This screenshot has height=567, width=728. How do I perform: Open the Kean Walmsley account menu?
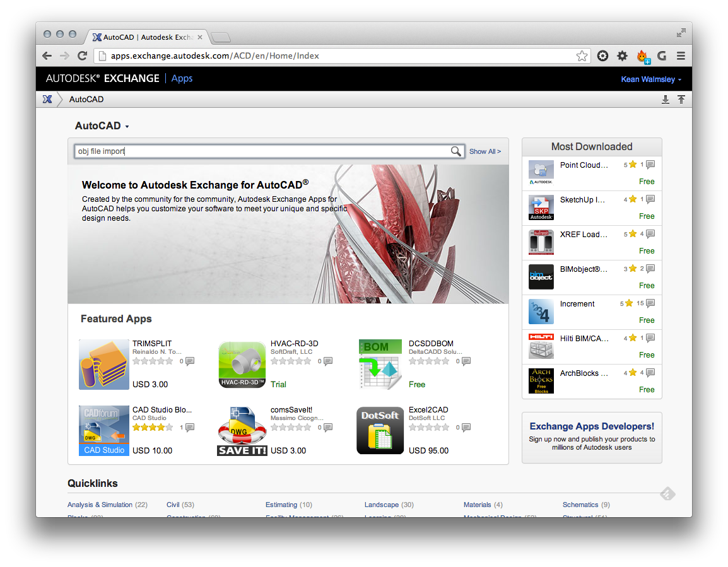[651, 79]
